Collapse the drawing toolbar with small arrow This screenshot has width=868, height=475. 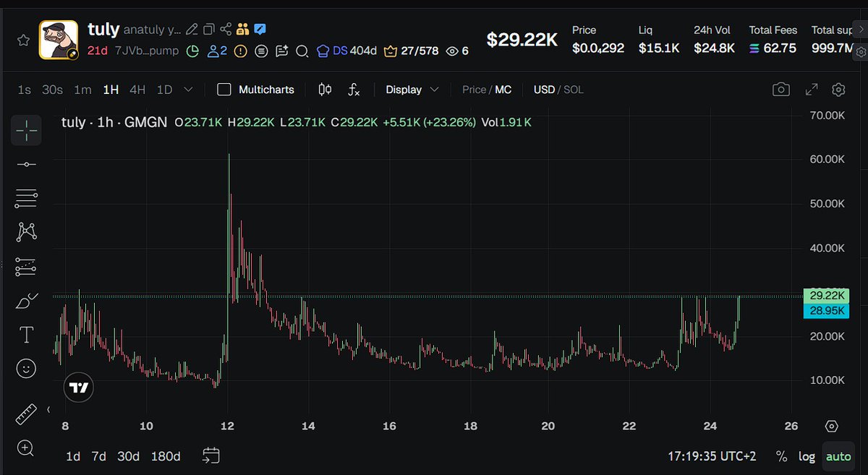[x=48, y=411]
